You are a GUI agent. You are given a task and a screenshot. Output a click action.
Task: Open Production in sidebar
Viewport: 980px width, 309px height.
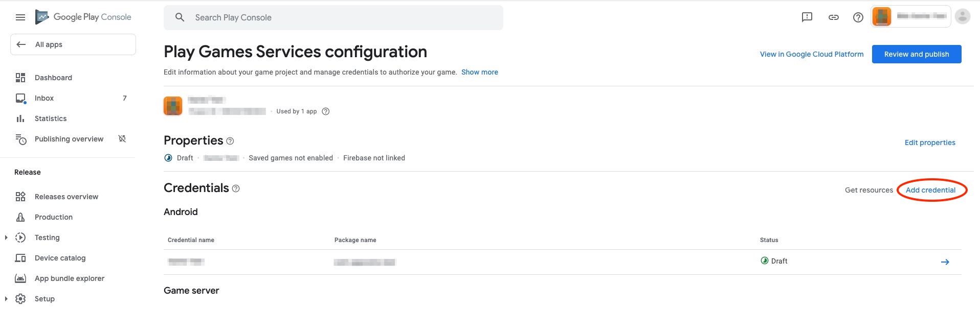click(x=54, y=217)
